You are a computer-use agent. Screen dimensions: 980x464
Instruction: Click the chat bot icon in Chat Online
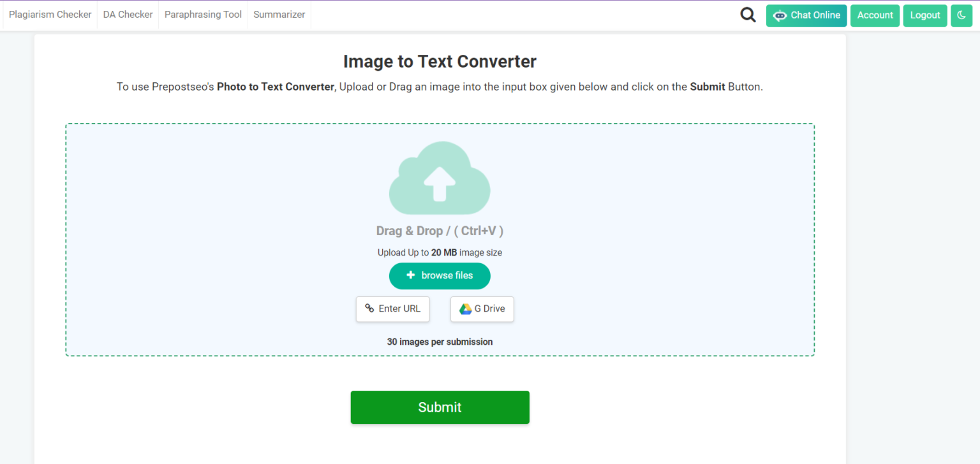tap(780, 16)
